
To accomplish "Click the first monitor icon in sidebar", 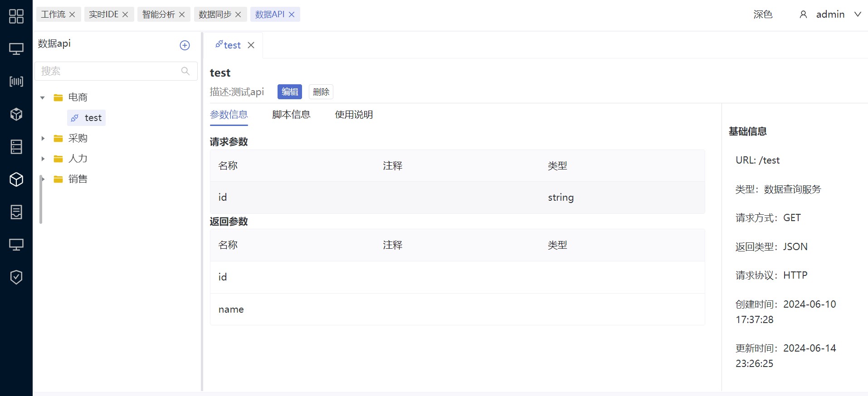I will pyautogui.click(x=16, y=49).
